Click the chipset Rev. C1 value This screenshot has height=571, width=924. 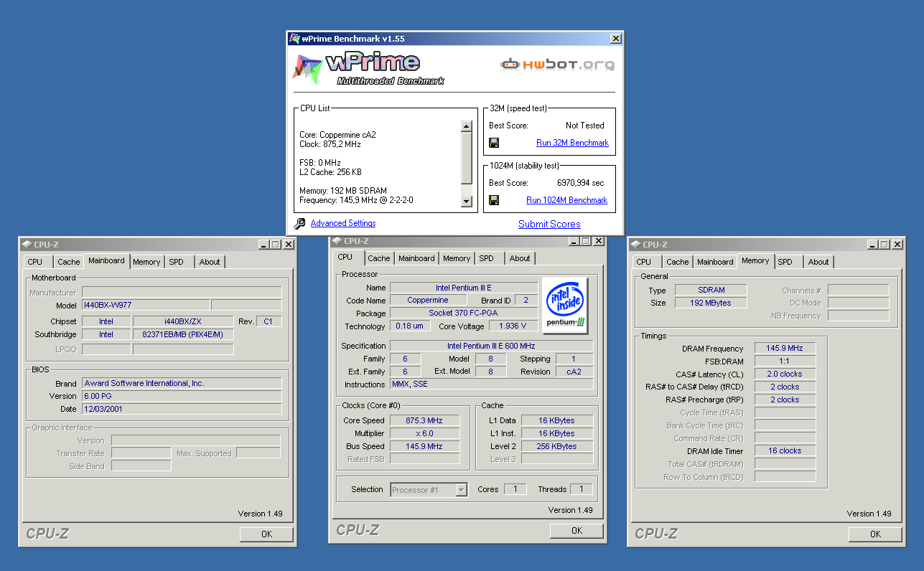point(268,322)
